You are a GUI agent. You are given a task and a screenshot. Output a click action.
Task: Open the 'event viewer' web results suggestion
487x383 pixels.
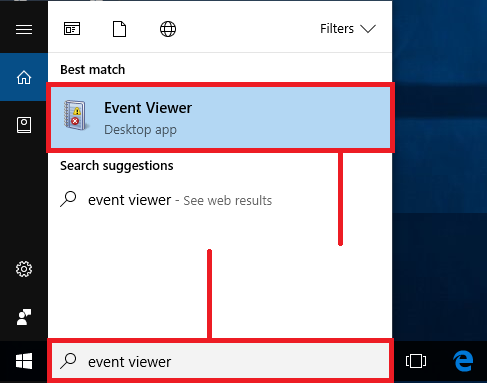point(220,200)
